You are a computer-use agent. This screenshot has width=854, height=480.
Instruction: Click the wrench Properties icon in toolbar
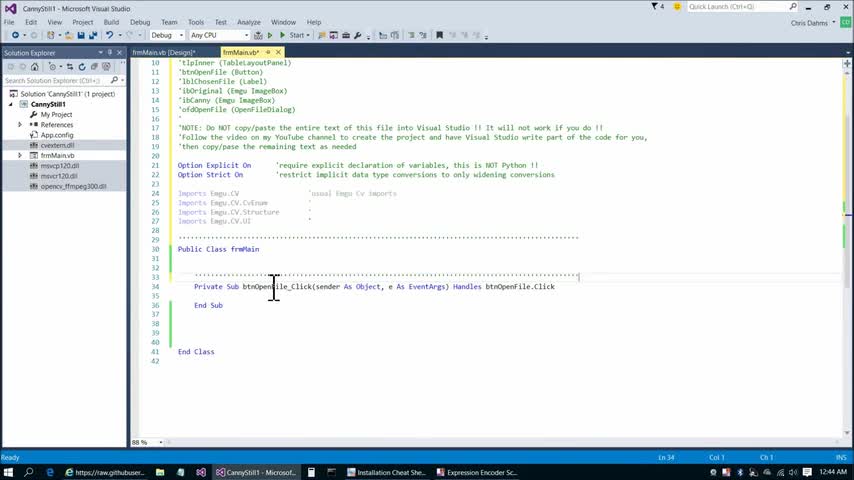357,35
